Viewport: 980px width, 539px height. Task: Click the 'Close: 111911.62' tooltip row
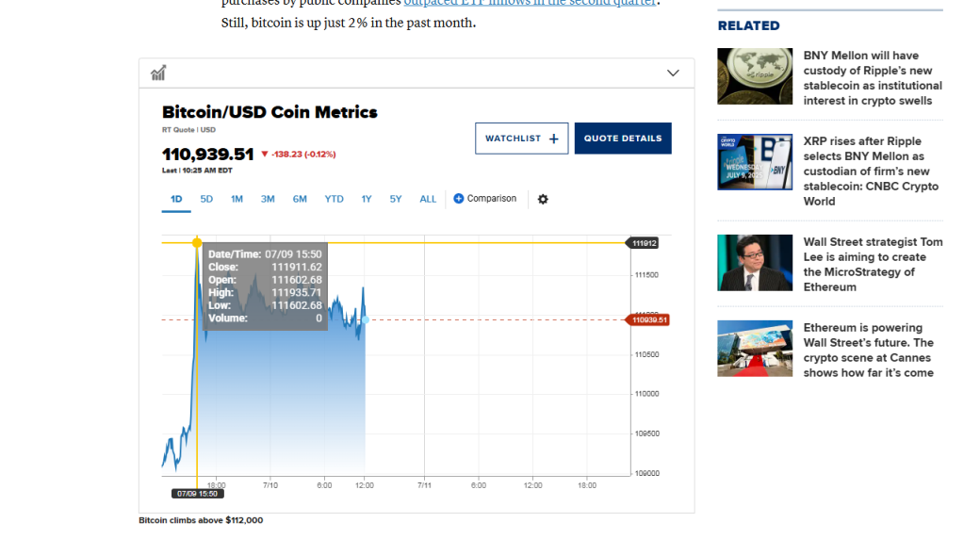tap(265, 267)
